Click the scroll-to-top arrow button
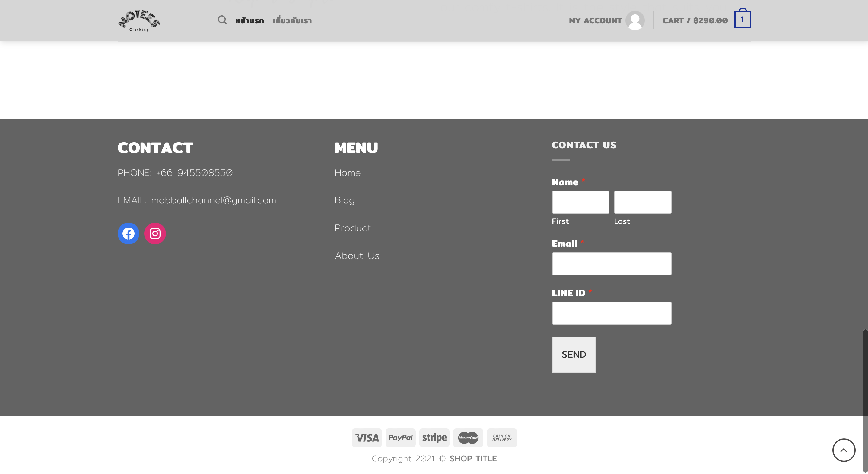The width and height of the screenshot is (868, 474). point(843,450)
